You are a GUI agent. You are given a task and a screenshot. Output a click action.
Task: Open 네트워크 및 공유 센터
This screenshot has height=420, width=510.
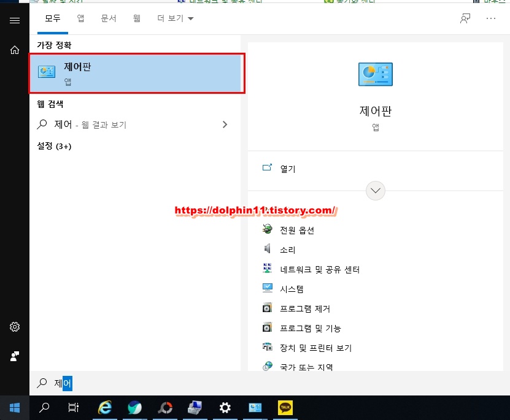click(x=320, y=270)
